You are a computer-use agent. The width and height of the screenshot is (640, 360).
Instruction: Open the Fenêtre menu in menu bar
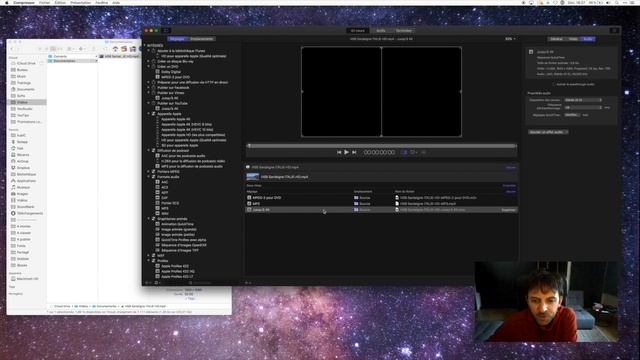(x=102, y=2)
